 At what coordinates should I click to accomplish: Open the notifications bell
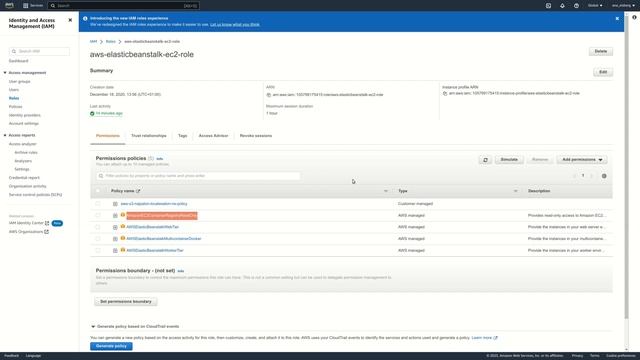click(x=562, y=6)
